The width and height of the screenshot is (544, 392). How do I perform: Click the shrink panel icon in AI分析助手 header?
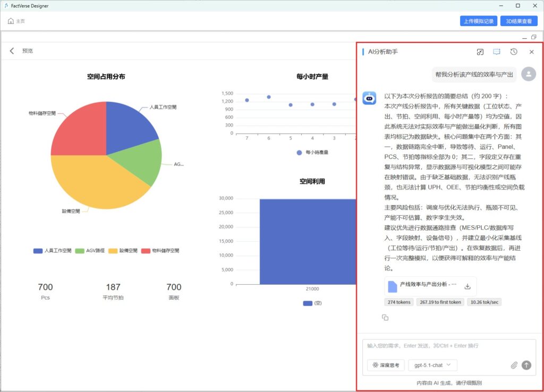tap(480, 52)
